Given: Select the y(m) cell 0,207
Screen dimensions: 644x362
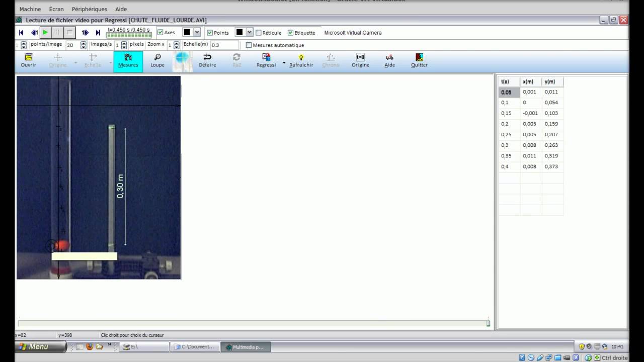Looking at the screenshot, I should 552,134.
